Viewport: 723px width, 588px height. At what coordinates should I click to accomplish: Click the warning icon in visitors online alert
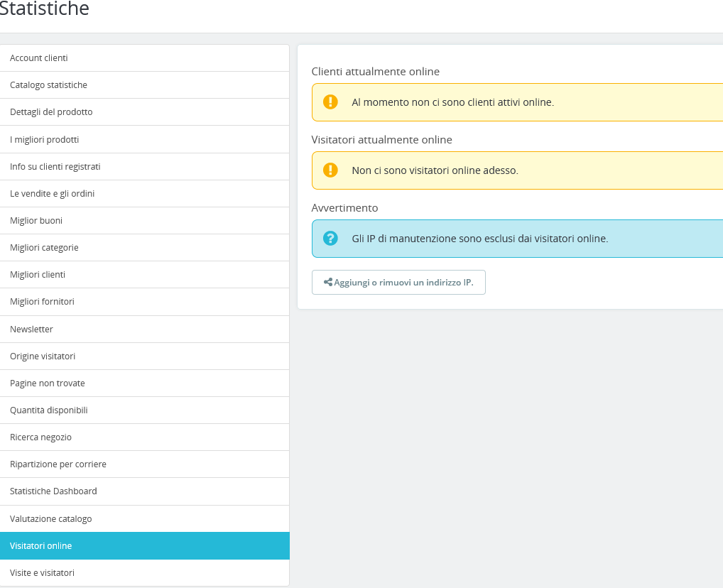[330, 170]
